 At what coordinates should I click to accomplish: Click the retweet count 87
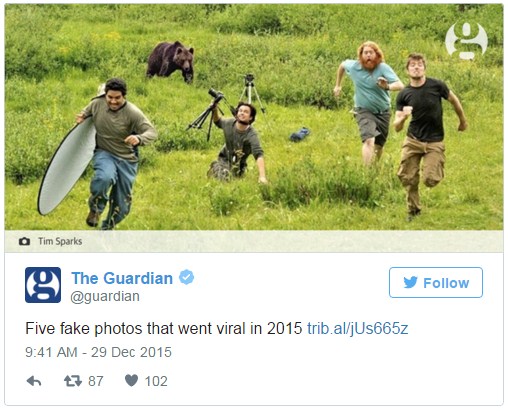click(x=96, y=381)
